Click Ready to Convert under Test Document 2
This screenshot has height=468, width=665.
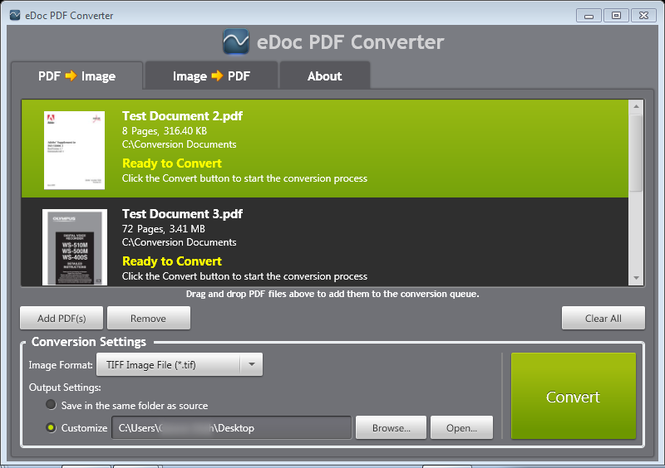click(x=172, y=163)
